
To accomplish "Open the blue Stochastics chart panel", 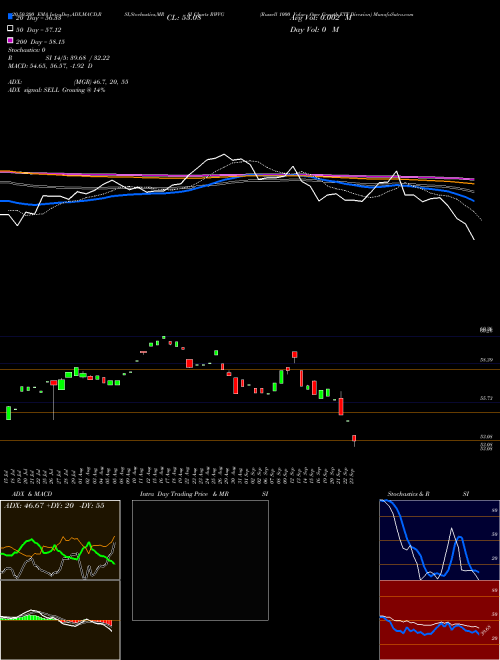I will tap(439, 540).
